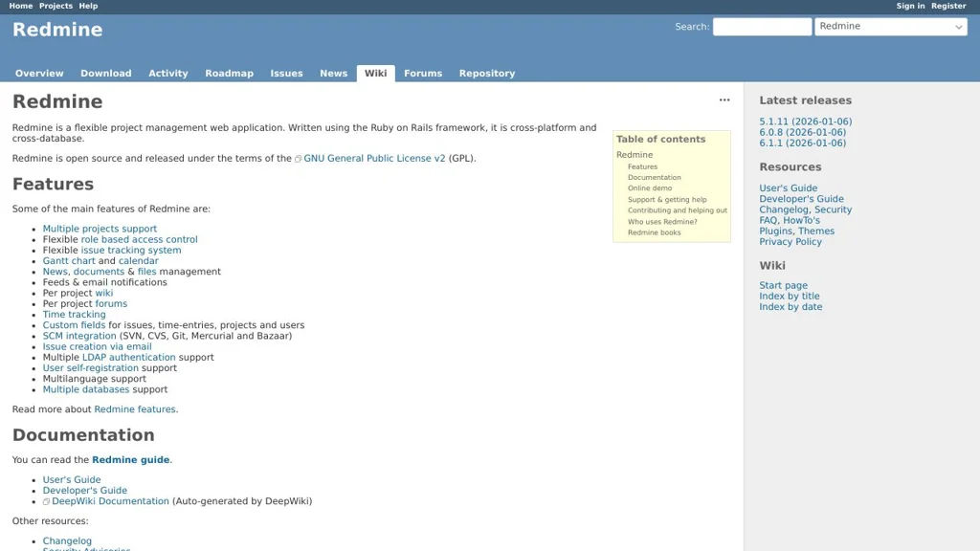Open the SCM integration link

[79, 336]
